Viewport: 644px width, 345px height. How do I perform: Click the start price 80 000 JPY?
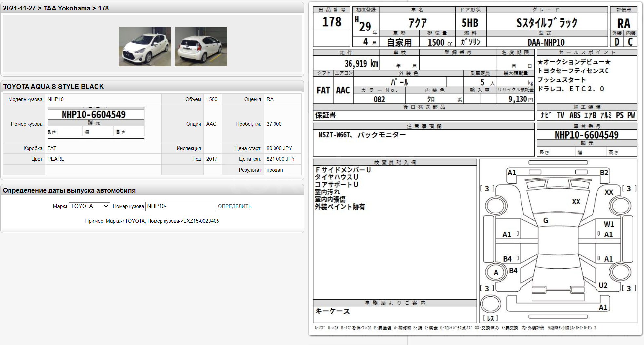click(279, 148)
